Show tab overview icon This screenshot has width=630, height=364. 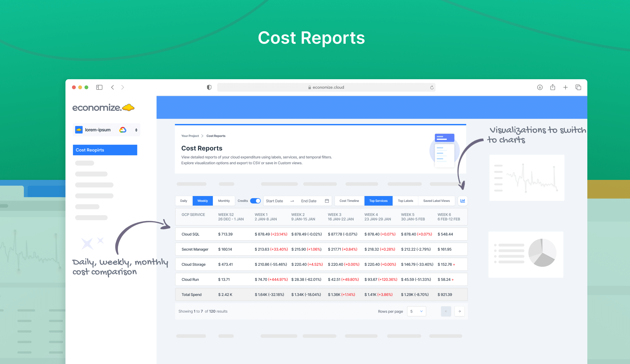coord(578,87)
